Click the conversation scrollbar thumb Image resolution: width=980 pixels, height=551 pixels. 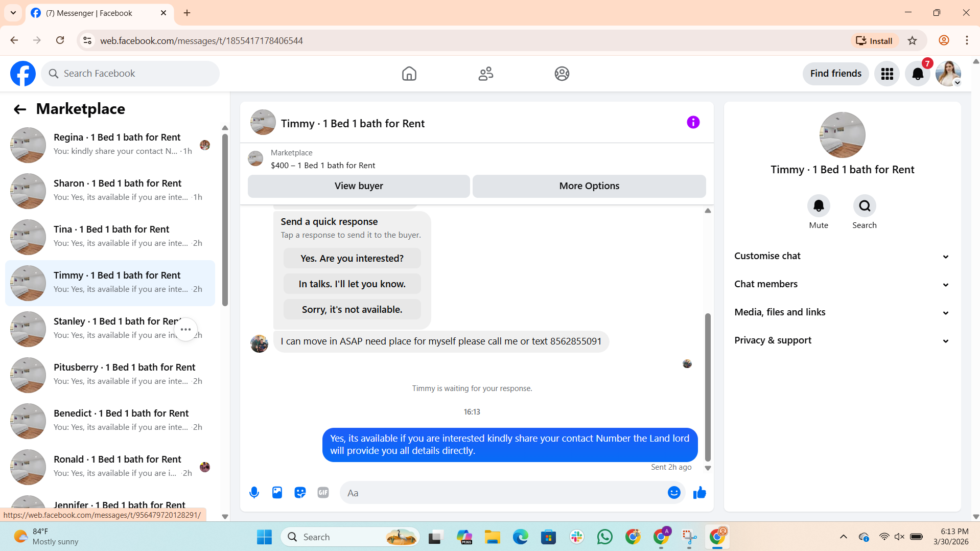708,387
